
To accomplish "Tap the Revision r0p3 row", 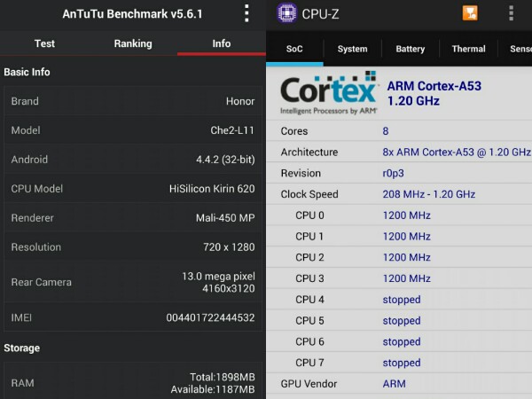I will [x=399, y=173].
